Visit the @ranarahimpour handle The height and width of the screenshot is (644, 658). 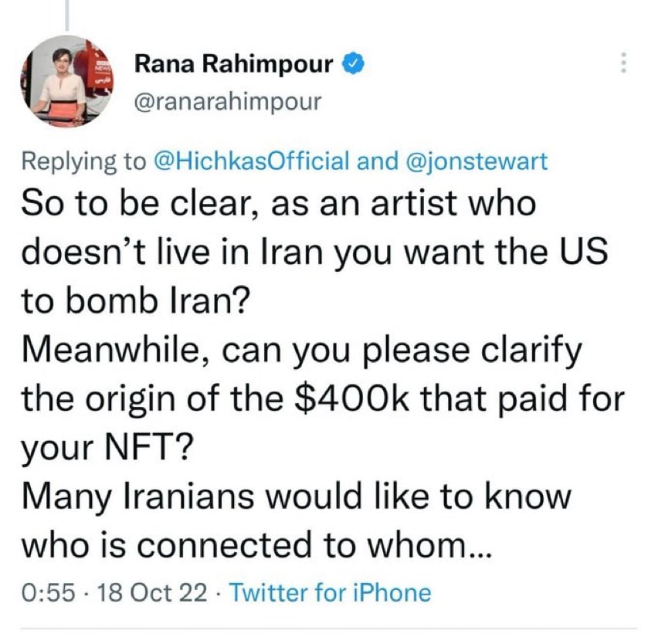click(228, 102)
